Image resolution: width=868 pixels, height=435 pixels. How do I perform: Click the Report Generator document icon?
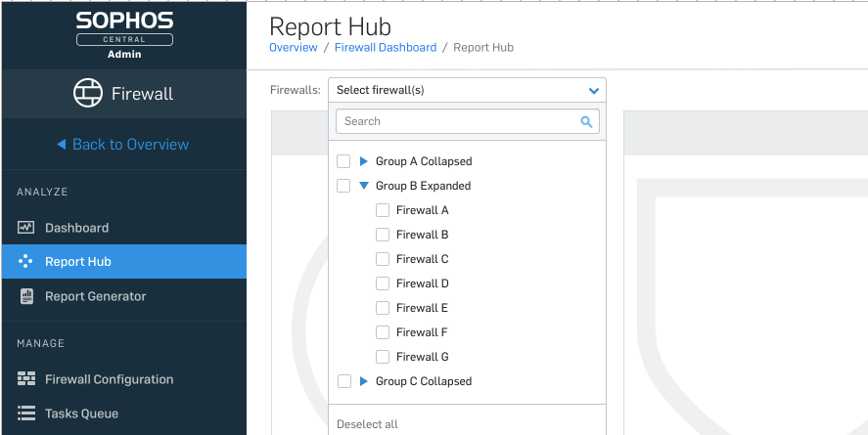[x=26, y=296]
